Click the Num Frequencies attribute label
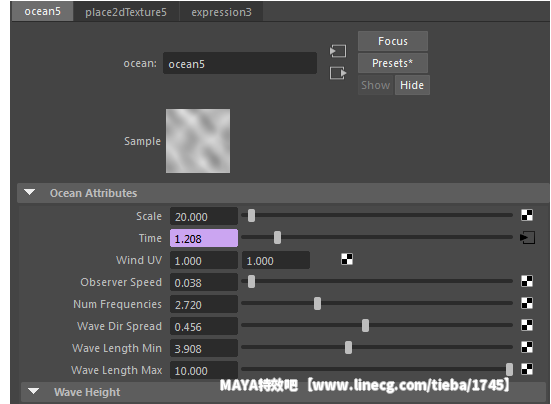The image size is (551, 404). coord(117,304)
